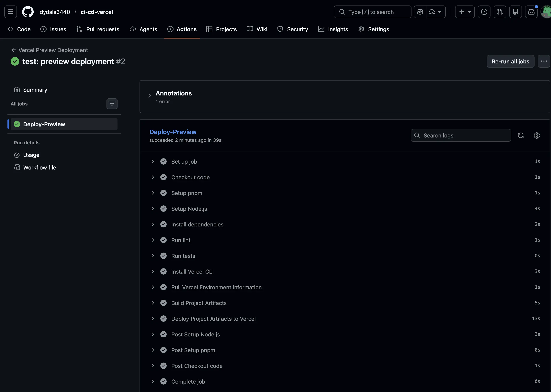
Task: Select the Deploy-Preview job in sidebar
Action: [44, 124]
